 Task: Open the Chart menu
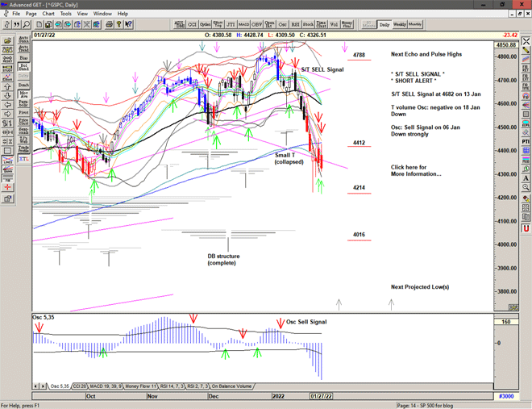(x=48, y=14)
